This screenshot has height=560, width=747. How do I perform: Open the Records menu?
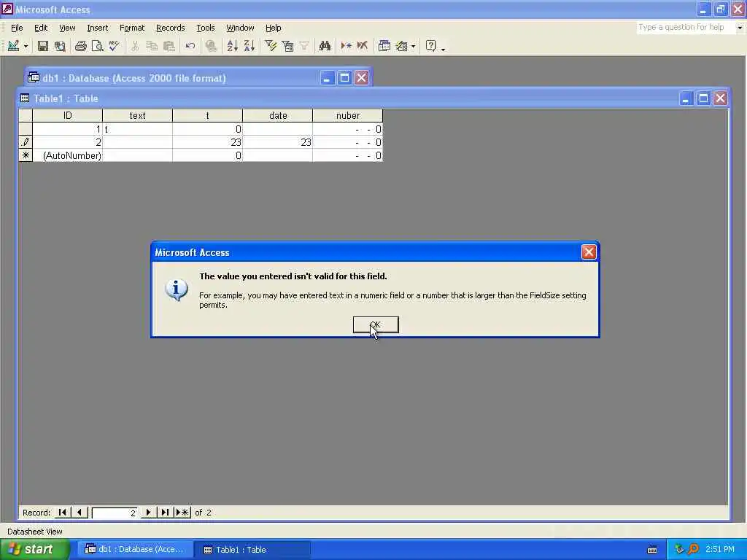[171, 28]
